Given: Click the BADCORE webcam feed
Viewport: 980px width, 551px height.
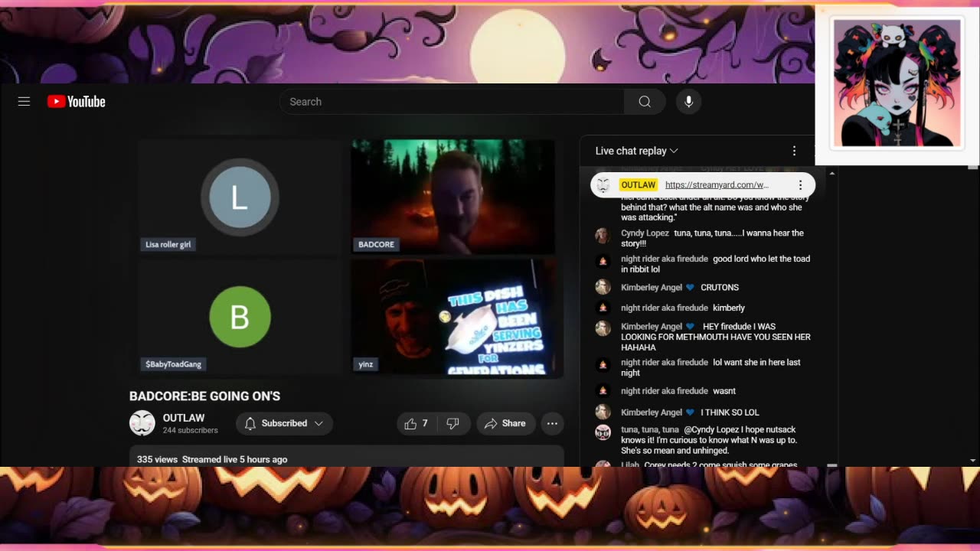Looking at the screenshot, I should point(453,196).
